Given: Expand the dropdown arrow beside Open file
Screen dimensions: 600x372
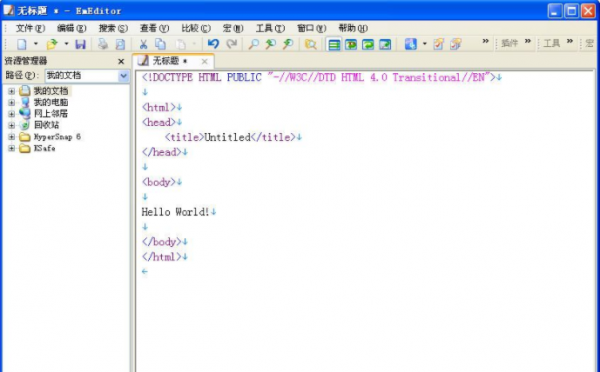Looking at the screenshot, I should click(66, 44).
